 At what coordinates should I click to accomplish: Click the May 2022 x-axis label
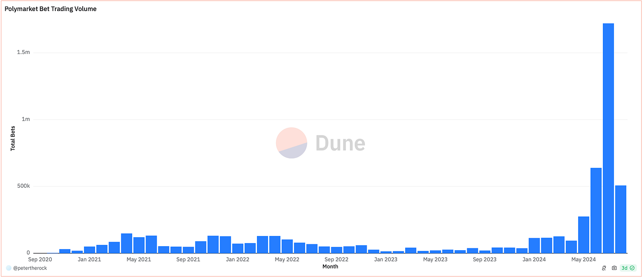point(287,259)
